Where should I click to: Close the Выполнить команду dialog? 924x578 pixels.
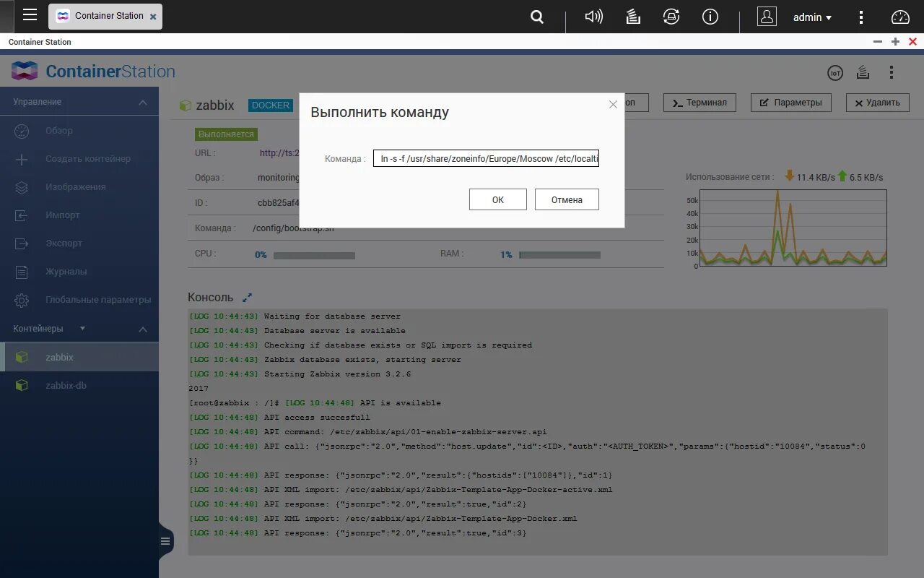click(x=613, y=104)
